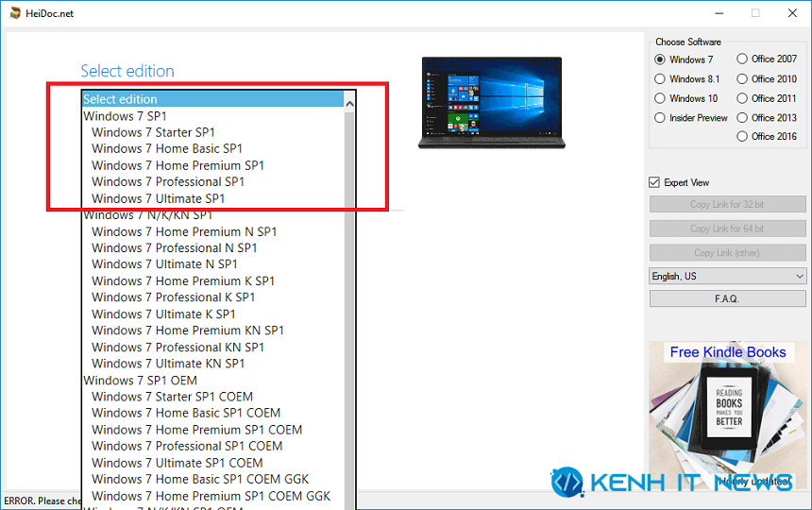The width and height of the screenshot is (812, 510).
Task: Choose Windows 7 Starter SP1
Action: [x=153, y=132]
